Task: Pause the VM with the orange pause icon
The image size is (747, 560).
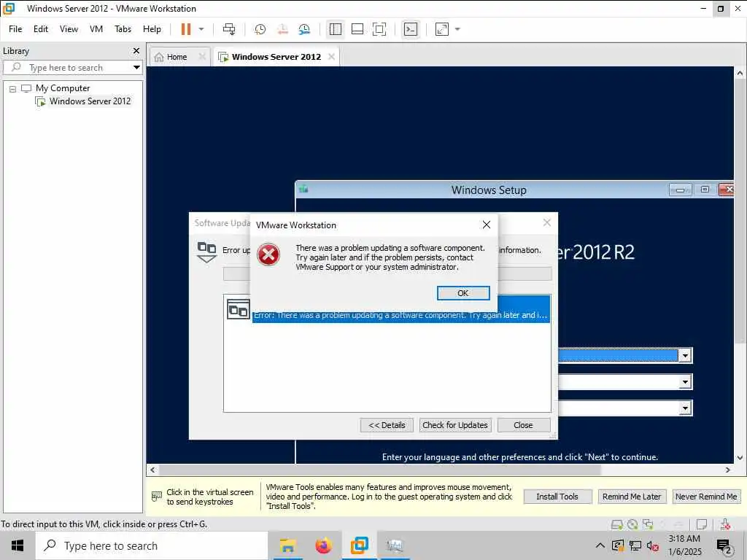Action: tap(186, 29)
